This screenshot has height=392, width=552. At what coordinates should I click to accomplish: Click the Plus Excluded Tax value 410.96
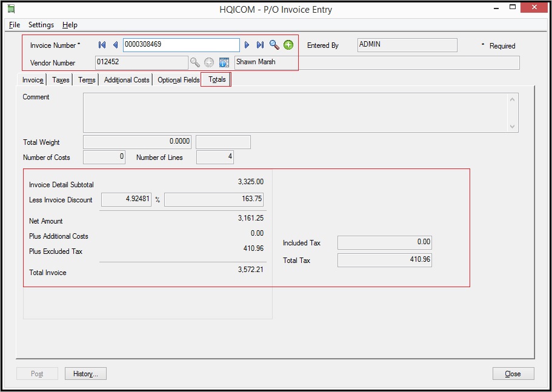click(253, 248)
